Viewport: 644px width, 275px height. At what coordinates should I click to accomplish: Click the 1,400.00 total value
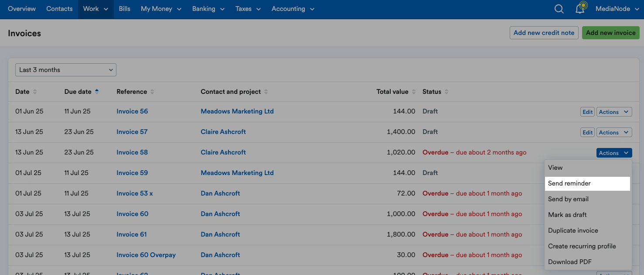(x=401, y=132)
